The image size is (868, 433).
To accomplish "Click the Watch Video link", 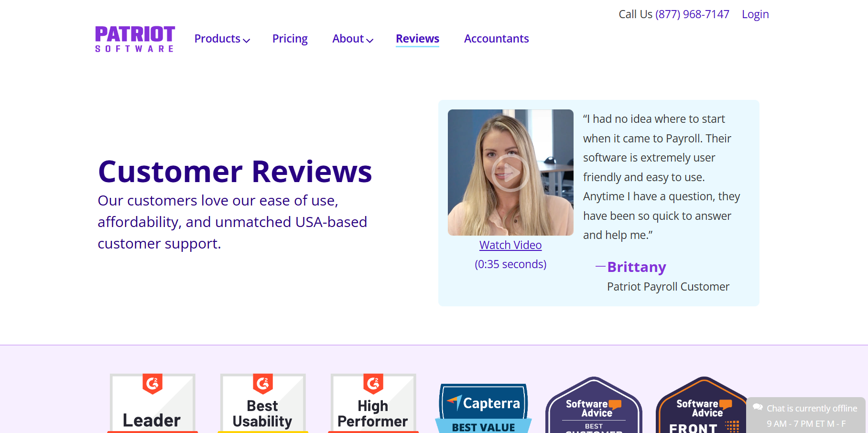I will (x=510, y=245).
